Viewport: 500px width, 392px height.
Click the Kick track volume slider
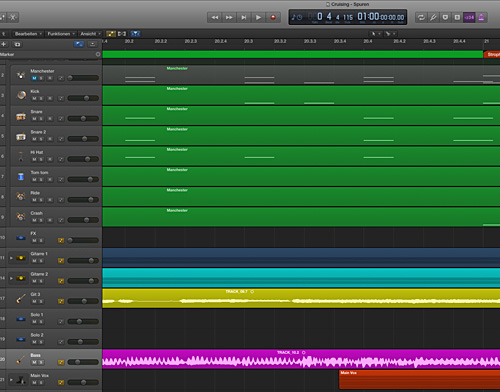[83, 98]
